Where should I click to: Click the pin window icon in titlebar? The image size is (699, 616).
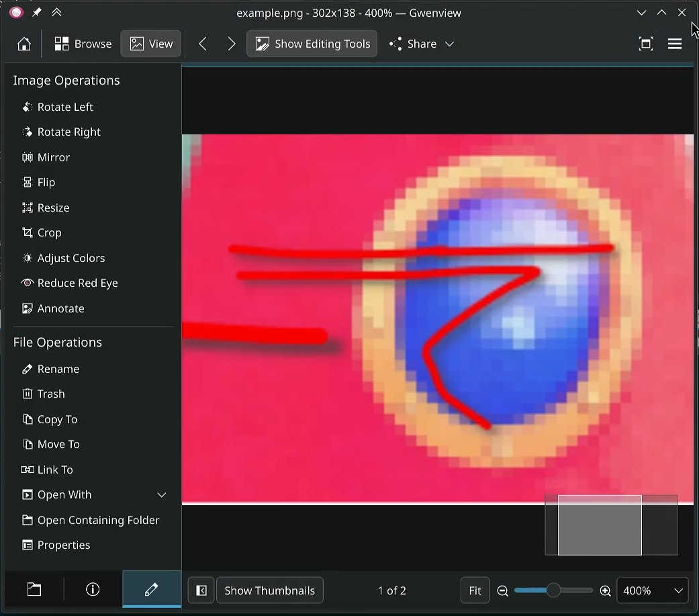click(36, 13)
